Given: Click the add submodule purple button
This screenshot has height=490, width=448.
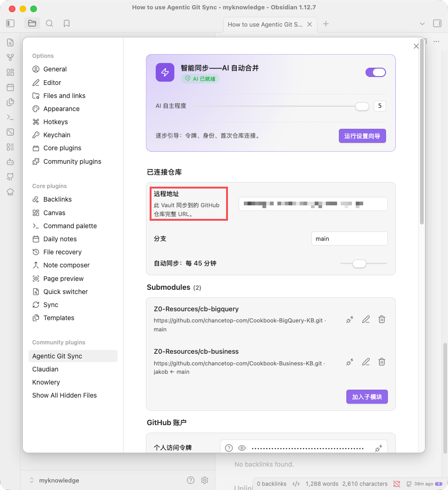Looking at the screenshot, I should 367,397.
